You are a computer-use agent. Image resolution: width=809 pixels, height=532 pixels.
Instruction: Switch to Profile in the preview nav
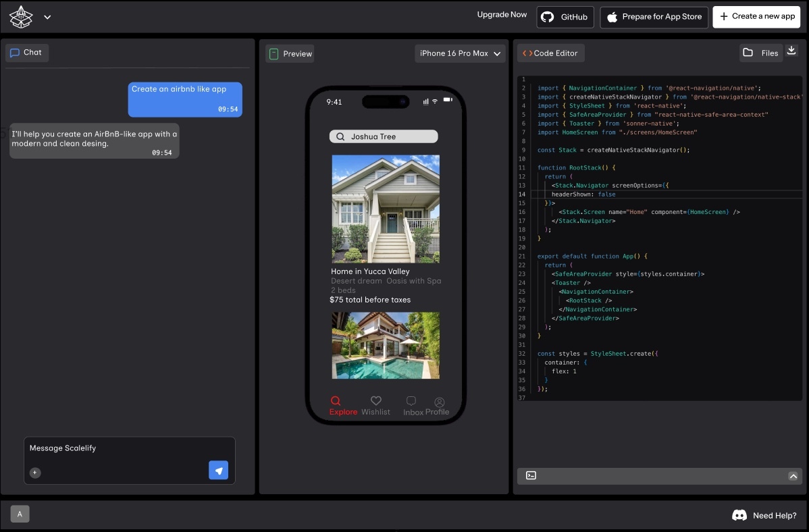tap(439, 402)
